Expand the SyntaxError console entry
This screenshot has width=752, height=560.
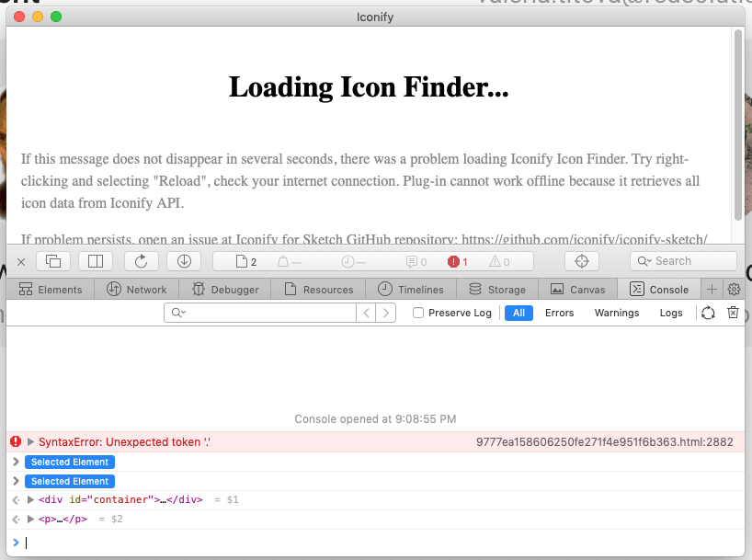28,442
